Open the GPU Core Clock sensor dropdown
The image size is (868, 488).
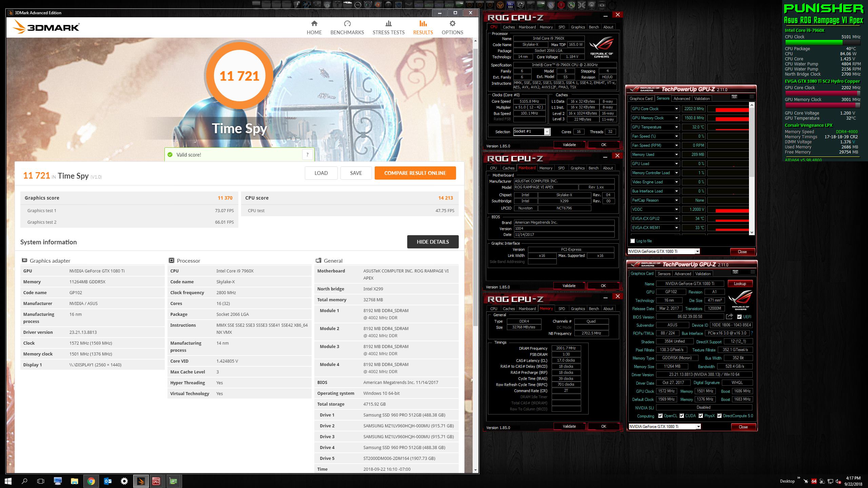tap(676, 109)
